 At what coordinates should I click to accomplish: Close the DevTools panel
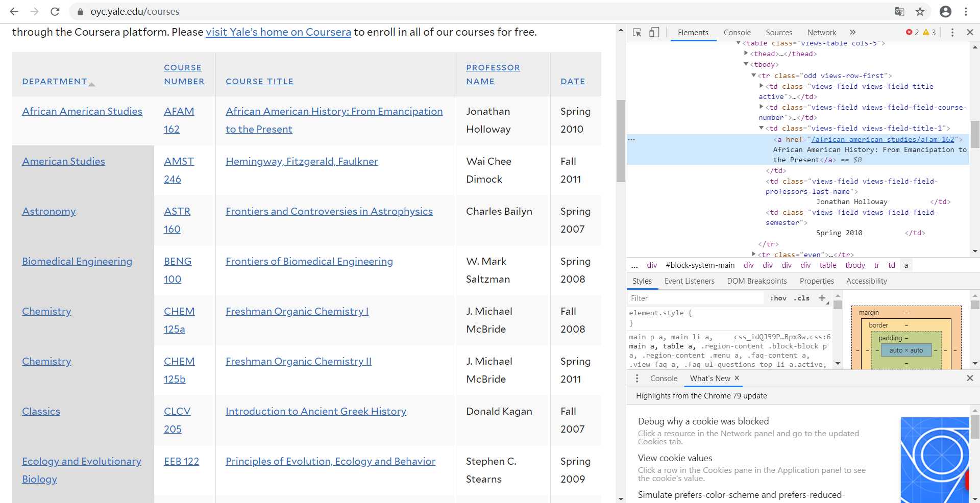click(970, 32)
